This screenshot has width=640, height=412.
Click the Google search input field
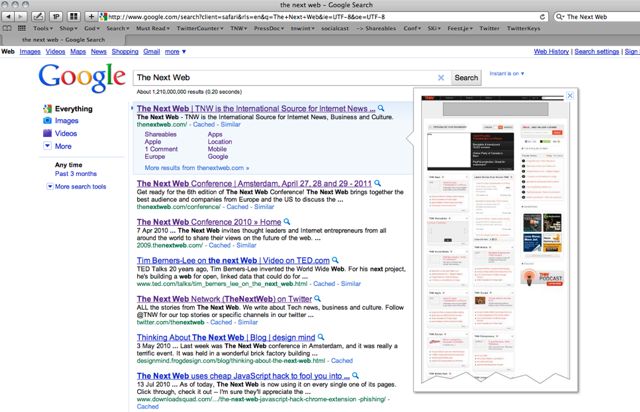[x=286, y=78]
